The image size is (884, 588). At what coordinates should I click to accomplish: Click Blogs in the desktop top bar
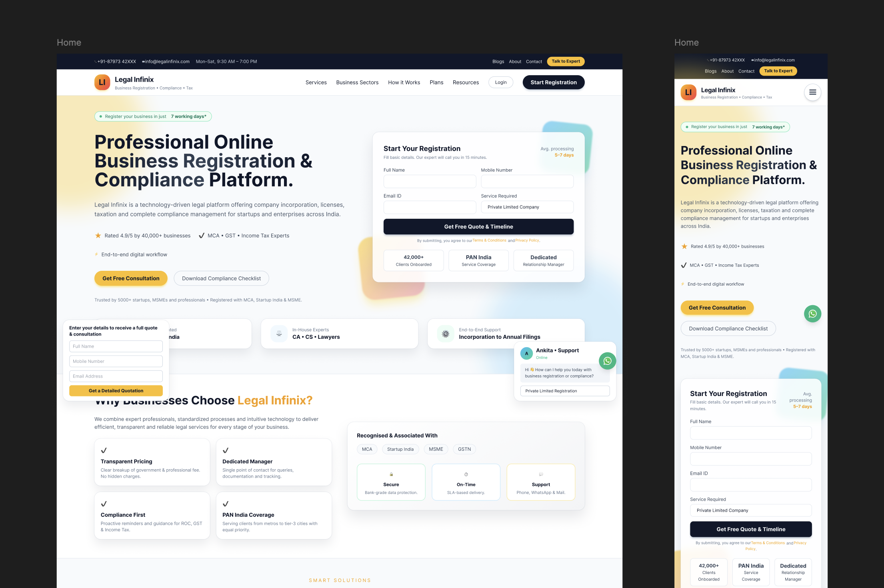click(498, 62)
